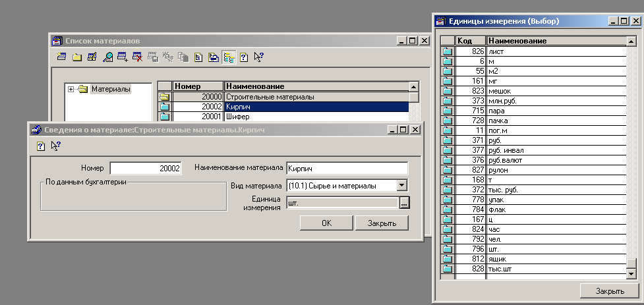Screen dimensions: 644x305
Task: Select unit шт. with code 796
Action: pos(541,249)
